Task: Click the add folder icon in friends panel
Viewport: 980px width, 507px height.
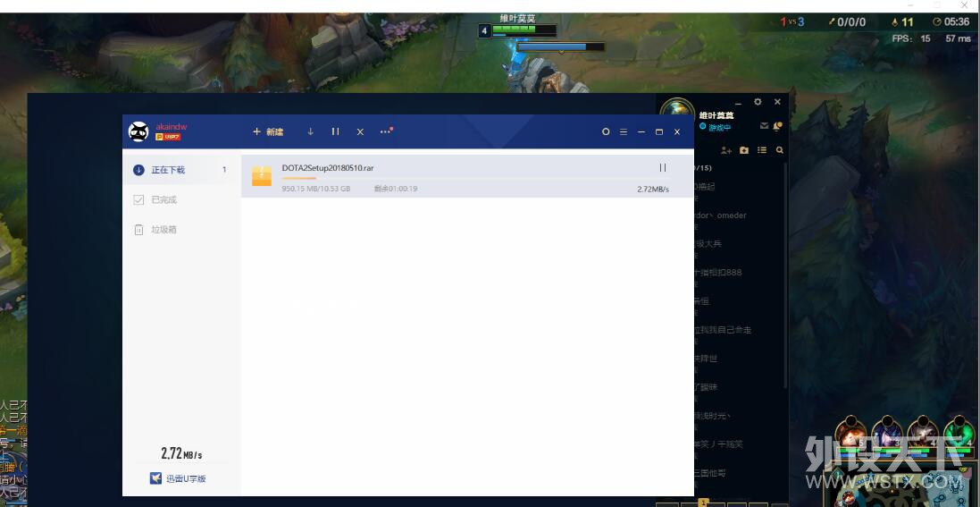Action: click(744, 150)
